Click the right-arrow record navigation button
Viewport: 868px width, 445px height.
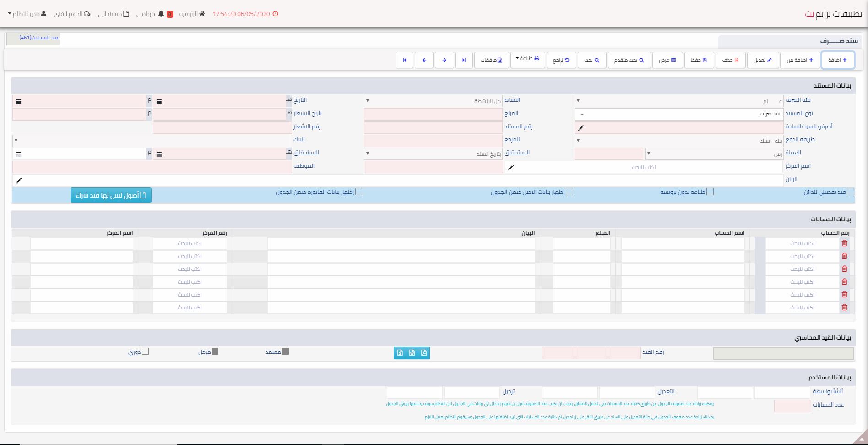[444, 60]
